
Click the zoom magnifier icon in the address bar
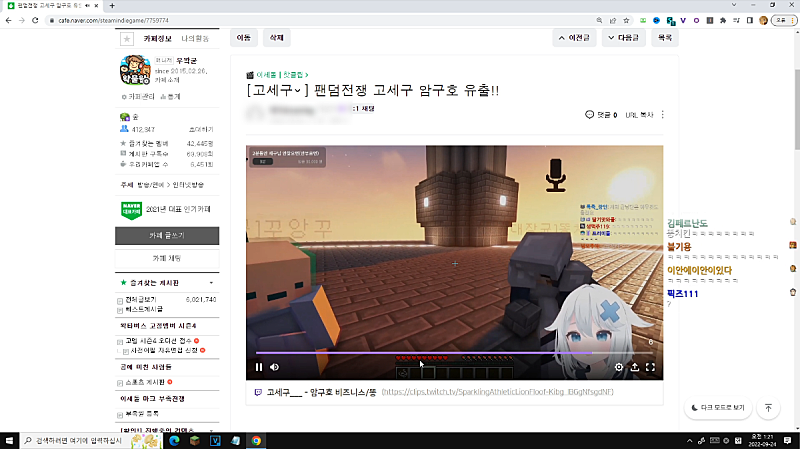pos(599,20)
